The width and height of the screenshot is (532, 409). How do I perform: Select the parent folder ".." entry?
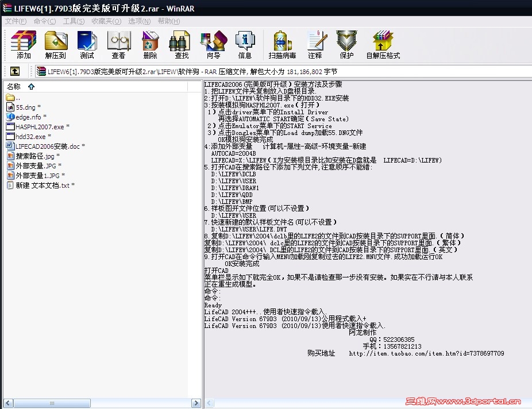(13, 98)
